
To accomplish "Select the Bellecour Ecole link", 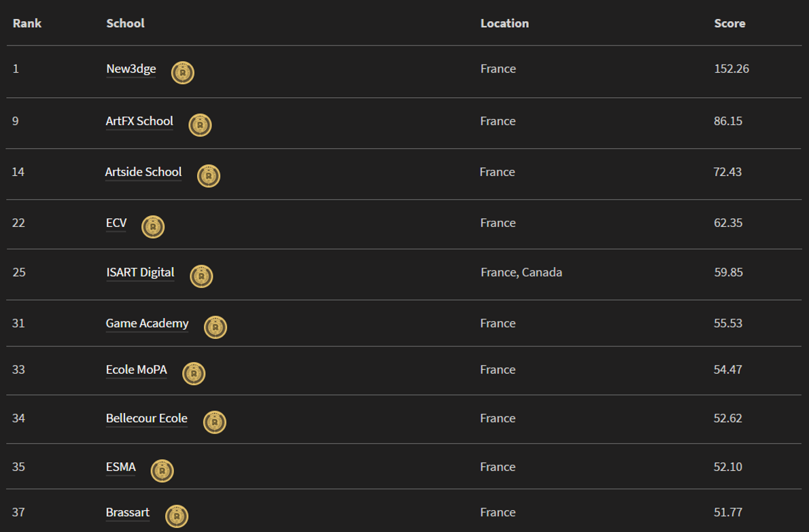I will [146, 418].
